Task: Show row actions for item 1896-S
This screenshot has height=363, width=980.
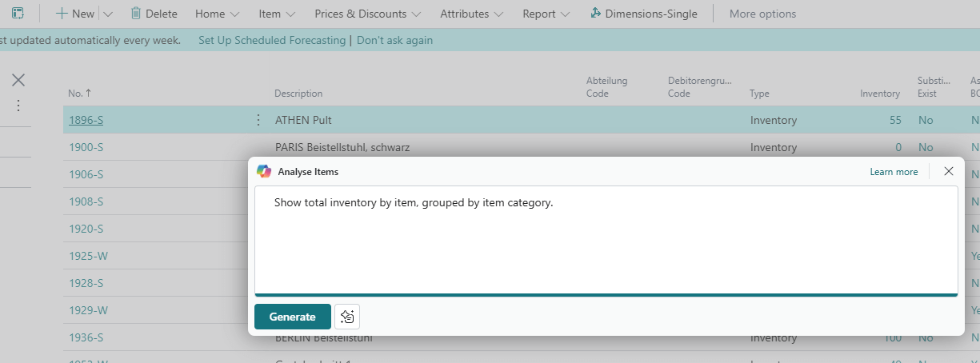Action: (x=258, y=120)
